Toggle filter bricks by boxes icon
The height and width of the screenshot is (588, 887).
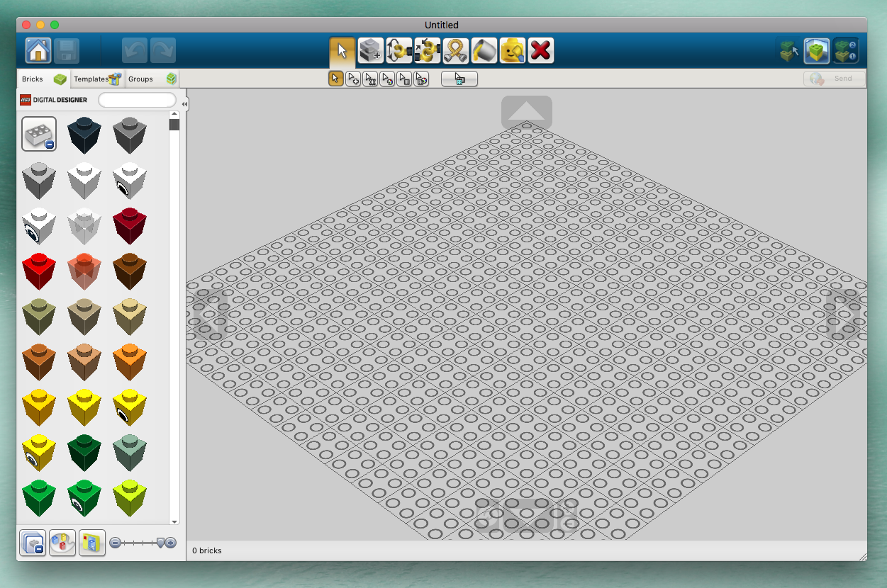[x=92, y=543]
